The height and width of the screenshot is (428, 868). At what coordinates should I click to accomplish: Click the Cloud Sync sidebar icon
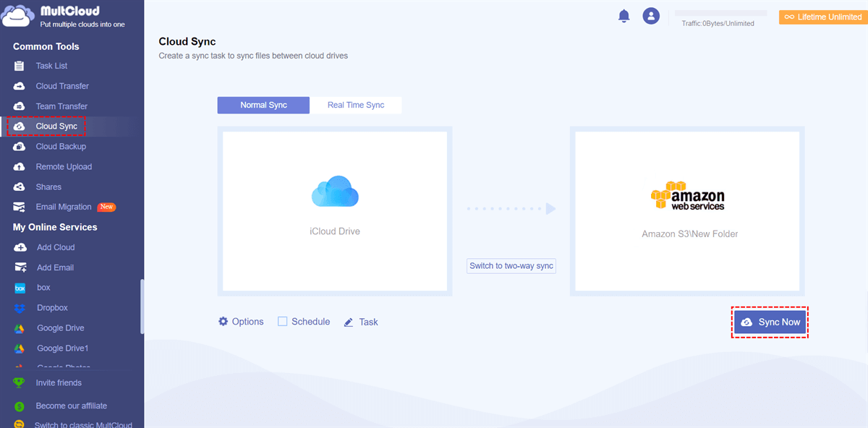[x=20, y=127]
